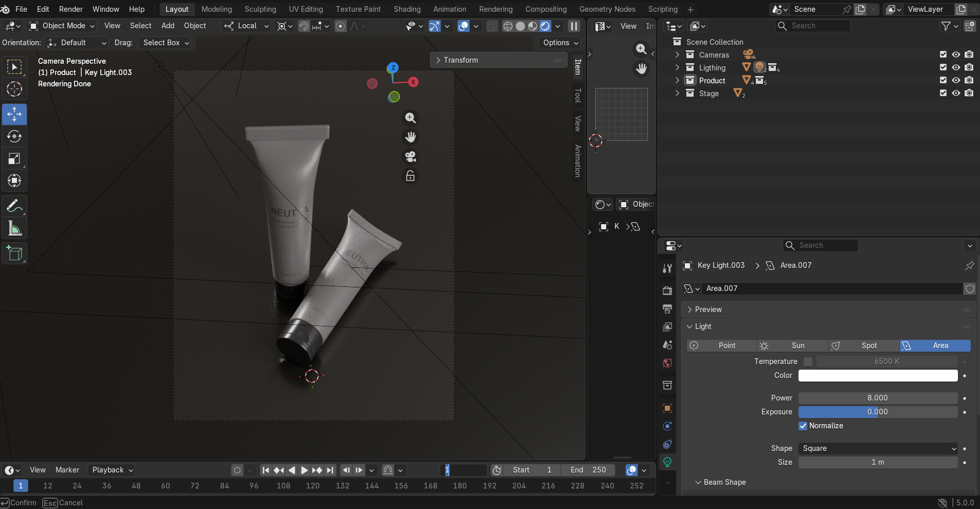980x509 pixels.
Task: Switch to solid viewport shading
Action: (x=520, y=26)
